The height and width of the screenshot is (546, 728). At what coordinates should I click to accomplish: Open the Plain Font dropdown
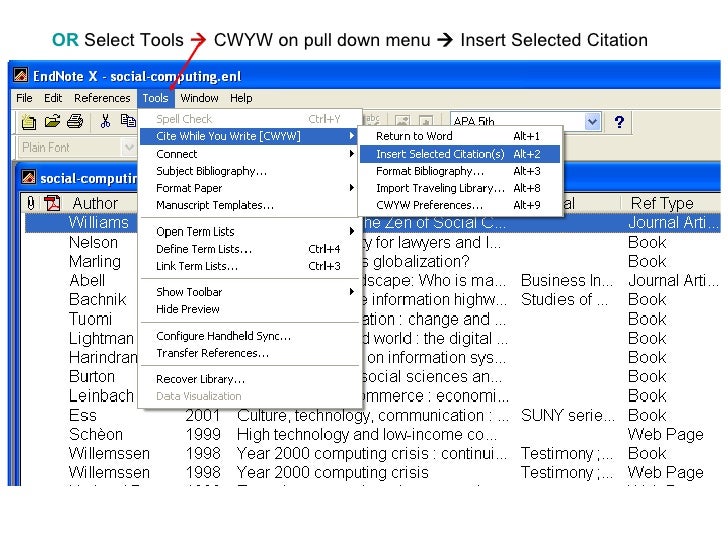(129, 148)
